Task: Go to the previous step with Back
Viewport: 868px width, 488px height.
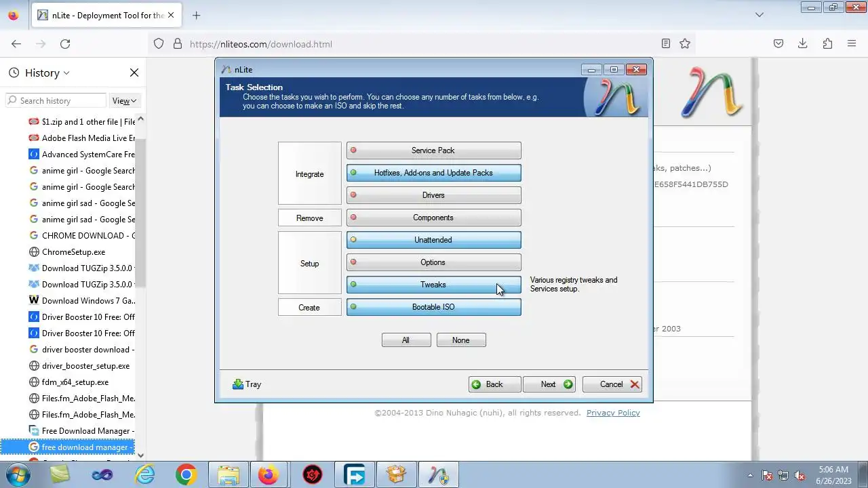Action: [495, 384]
